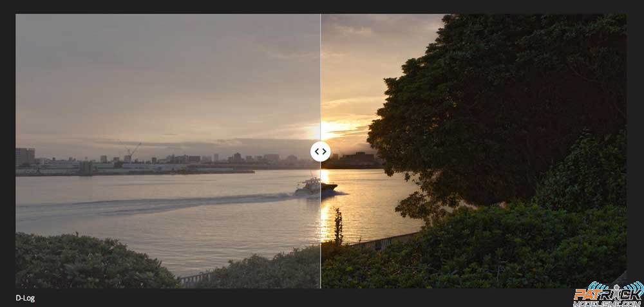Click the railing fence near the right bushes
The image size is (644, 307).
point(384,241)
